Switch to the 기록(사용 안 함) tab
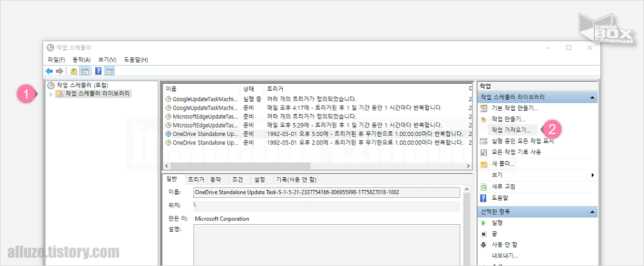Image resolution: width=644 pixels, height=266 pixels. pos(296,180)
